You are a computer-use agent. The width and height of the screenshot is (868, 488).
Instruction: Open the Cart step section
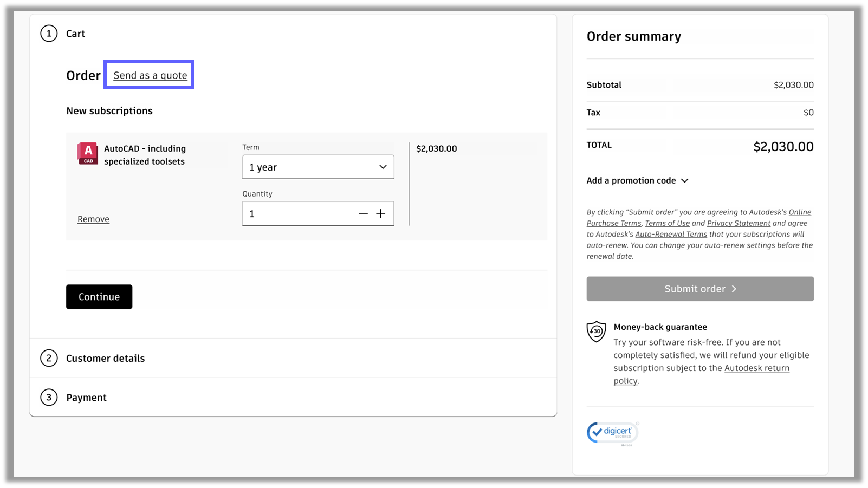[x=76, y=34]
